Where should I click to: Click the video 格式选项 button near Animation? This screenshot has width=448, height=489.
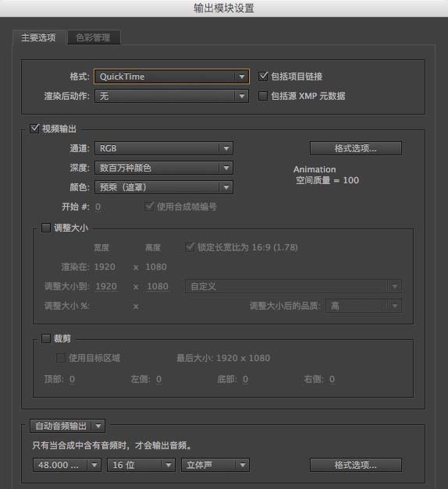(x=356, y=148)
